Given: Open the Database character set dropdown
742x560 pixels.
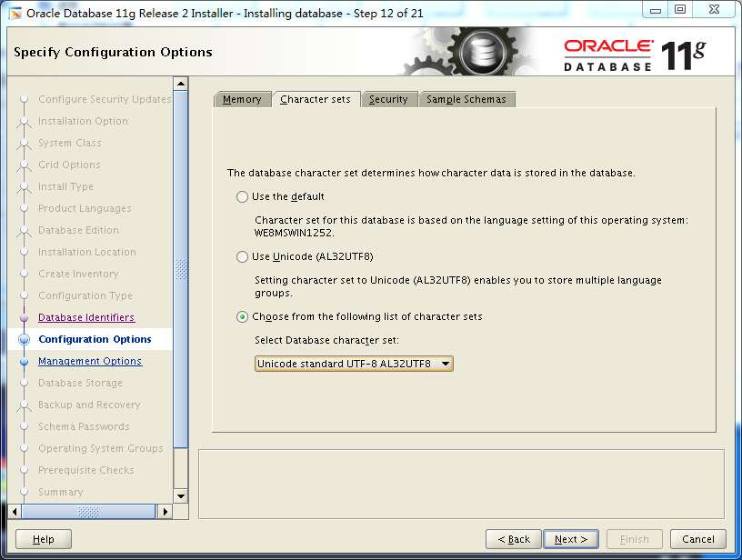Looking at the screenshot, I should 445,364.
